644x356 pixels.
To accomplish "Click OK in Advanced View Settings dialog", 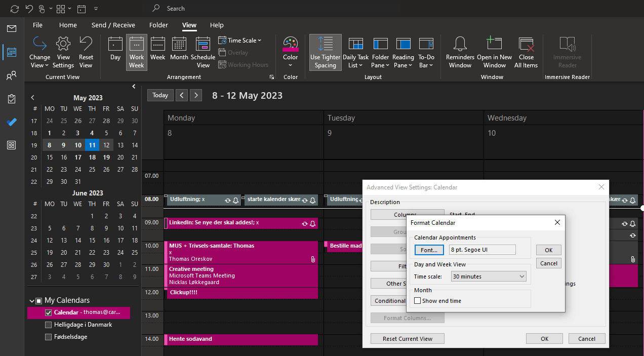I will (544, 339).
